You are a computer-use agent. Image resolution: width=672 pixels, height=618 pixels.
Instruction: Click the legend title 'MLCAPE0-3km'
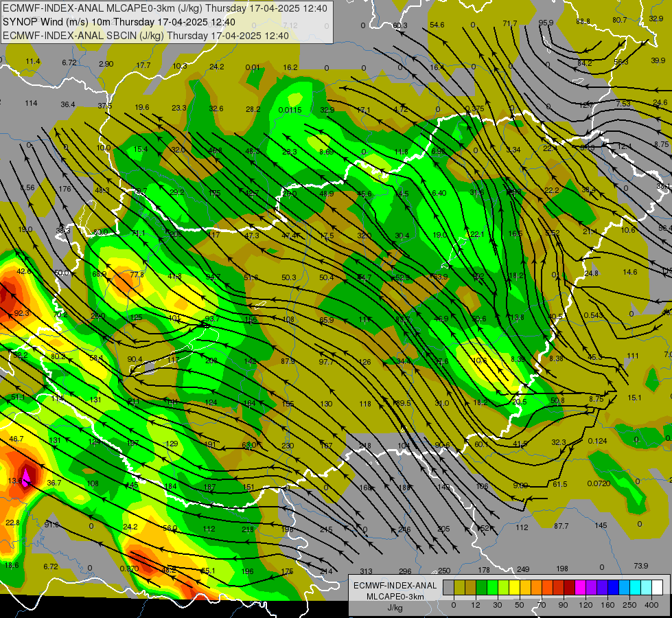pos(395,597)
